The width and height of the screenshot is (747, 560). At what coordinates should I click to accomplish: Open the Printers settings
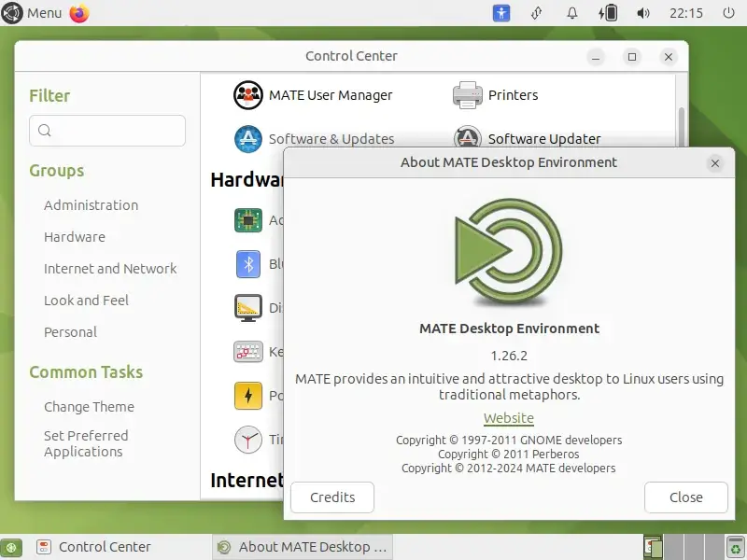point(514,94)
